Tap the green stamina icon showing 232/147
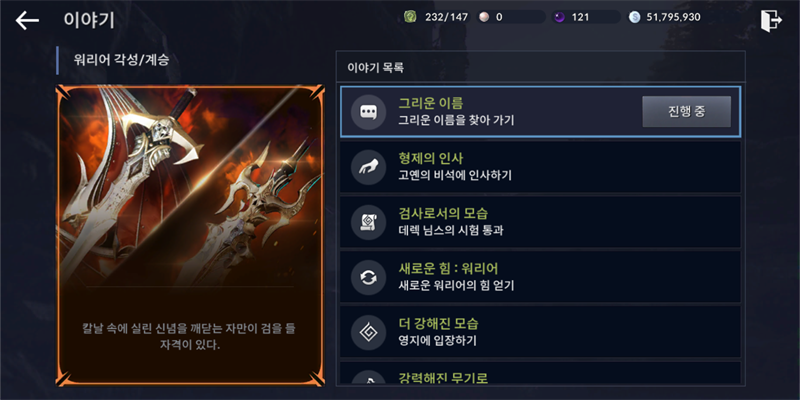 pos(410,17)
